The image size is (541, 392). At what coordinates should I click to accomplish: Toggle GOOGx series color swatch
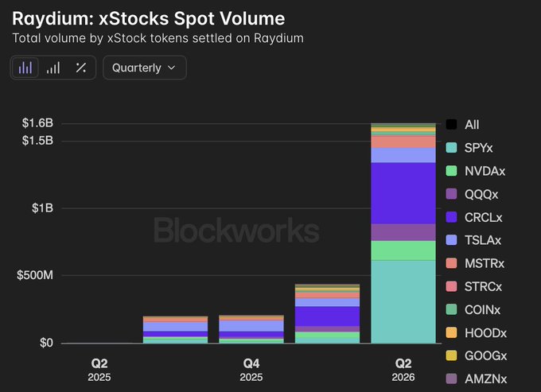[451, 355]
